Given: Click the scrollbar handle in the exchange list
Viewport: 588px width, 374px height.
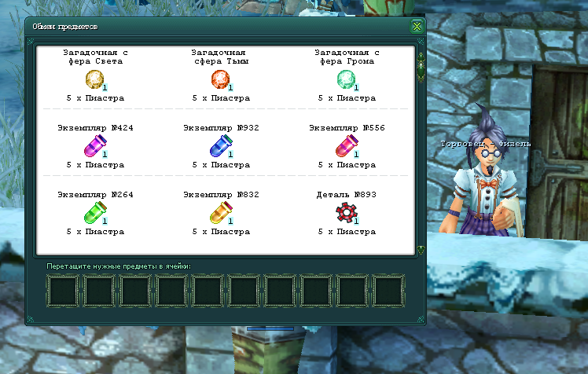Looking at the screenshot, I should pyautogui.click(x=421, y=68).
